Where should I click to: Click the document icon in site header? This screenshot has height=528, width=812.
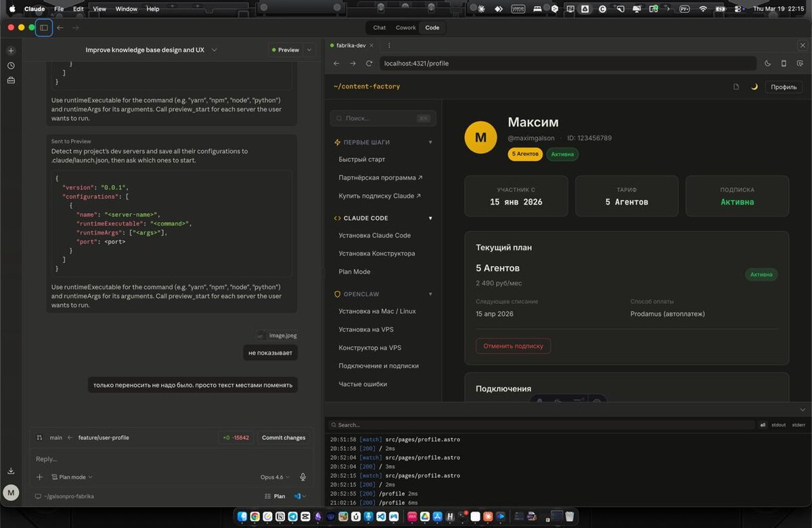click(x=736, y=87)
